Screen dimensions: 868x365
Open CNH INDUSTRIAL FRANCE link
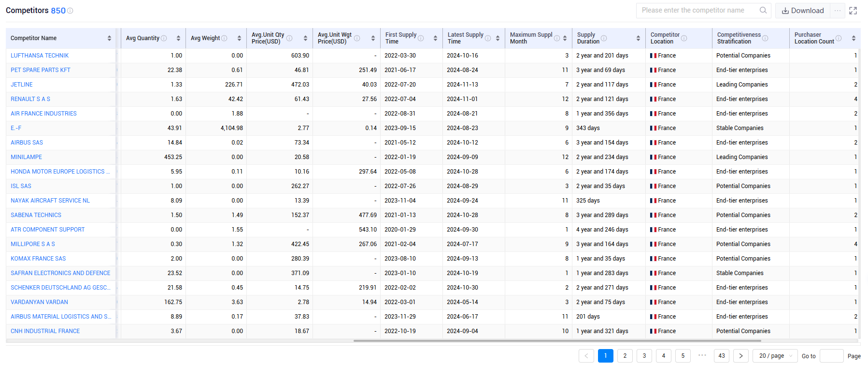click(45, 331)
